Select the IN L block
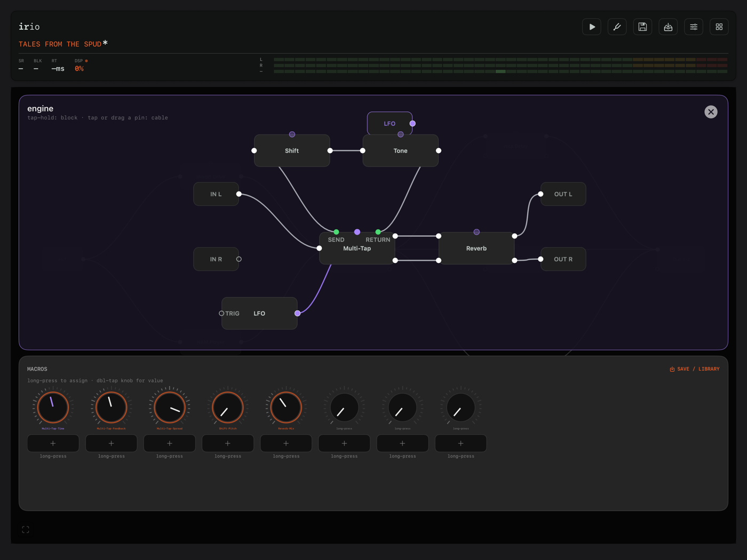 point(216,194)
